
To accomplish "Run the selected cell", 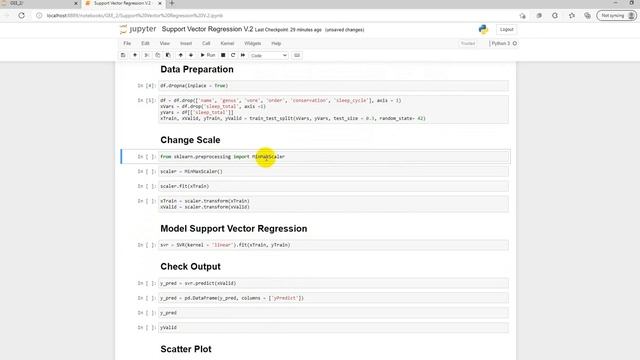I will click(x=208, y=55).
